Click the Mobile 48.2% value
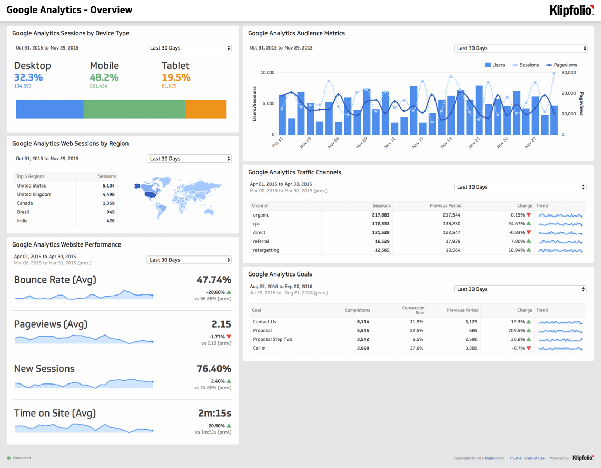Screen dimensions: 601x468 [x=104, y=77]
